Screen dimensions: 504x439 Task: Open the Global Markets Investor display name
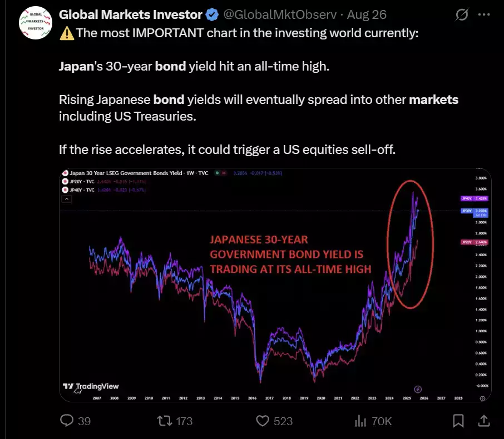131,15
